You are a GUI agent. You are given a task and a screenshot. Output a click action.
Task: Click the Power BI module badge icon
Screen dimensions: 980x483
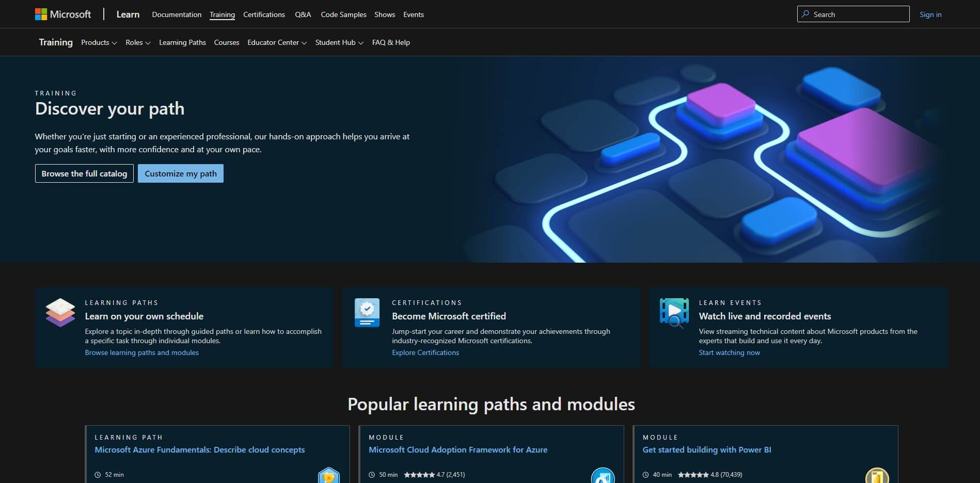(877, 475)
